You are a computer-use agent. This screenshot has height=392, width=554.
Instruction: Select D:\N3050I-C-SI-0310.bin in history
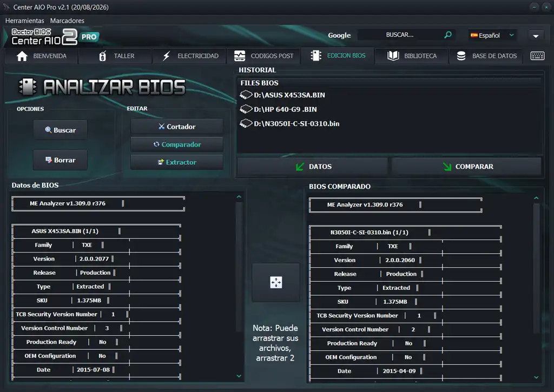[x=296, y=124]
